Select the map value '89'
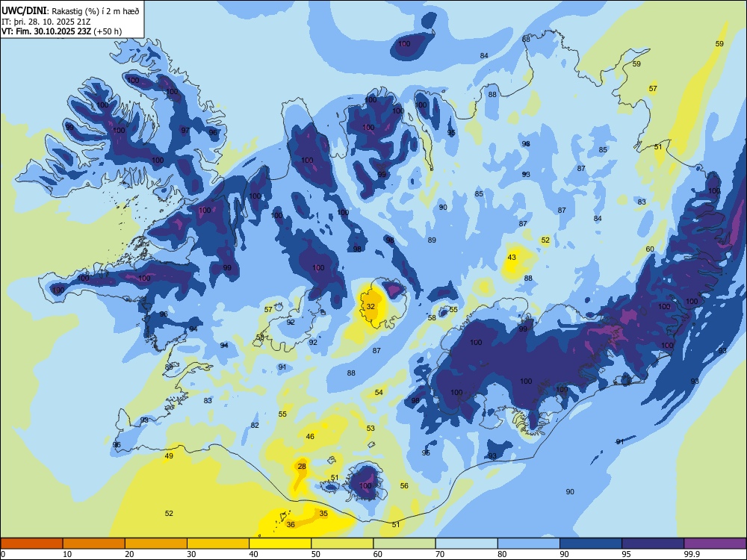 click(432, 240)
